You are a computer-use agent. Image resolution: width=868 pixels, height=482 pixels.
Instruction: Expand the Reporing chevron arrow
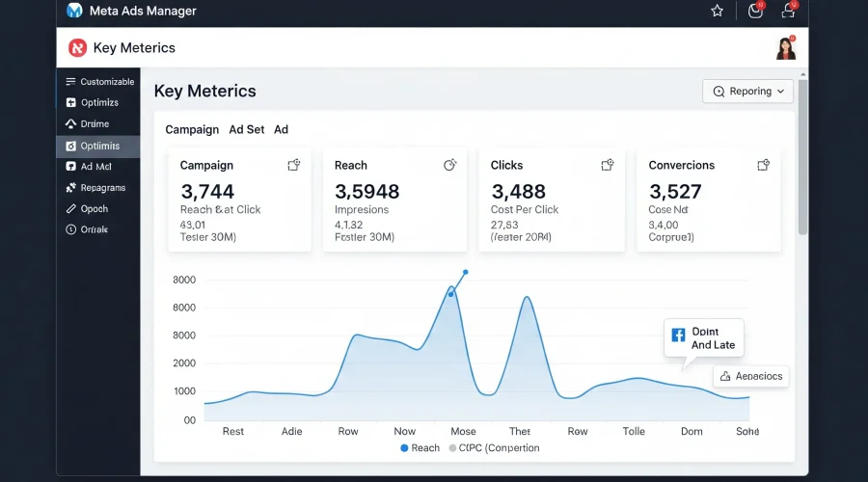[x=780, y=92]
